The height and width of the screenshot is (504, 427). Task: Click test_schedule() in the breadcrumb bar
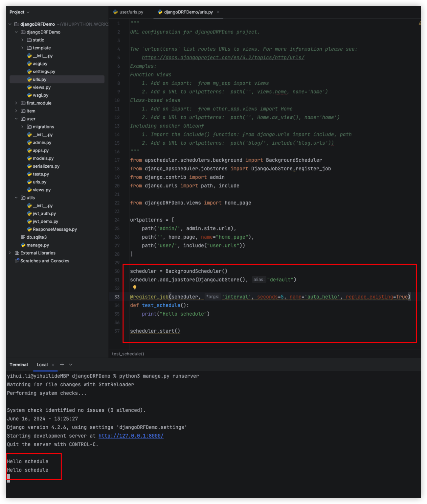[128, 354]
